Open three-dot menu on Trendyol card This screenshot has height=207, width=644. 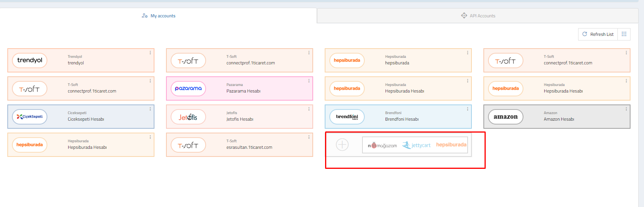[x=150, y=53]
